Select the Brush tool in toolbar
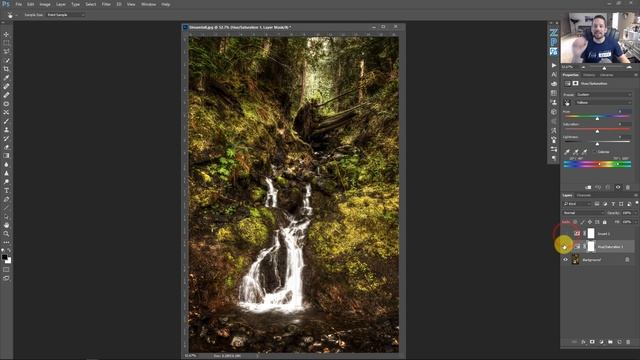Screen dimensions: 640x360 (6, 121)
